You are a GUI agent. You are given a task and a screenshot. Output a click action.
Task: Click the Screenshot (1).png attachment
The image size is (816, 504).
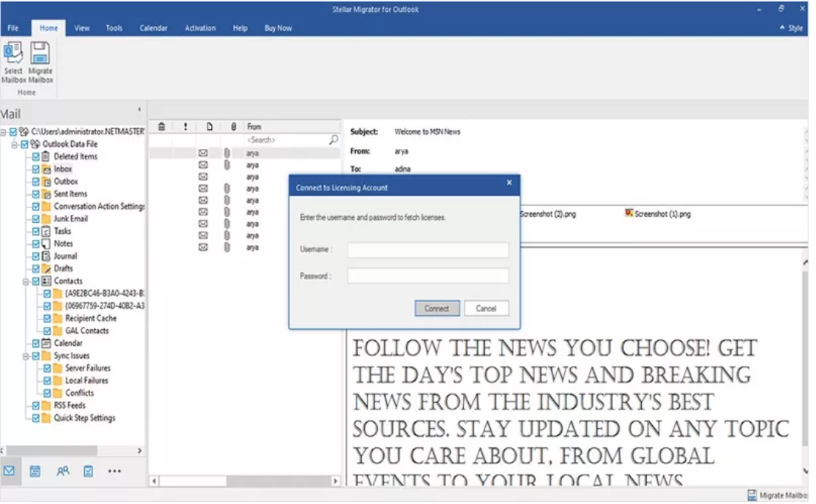663,213
